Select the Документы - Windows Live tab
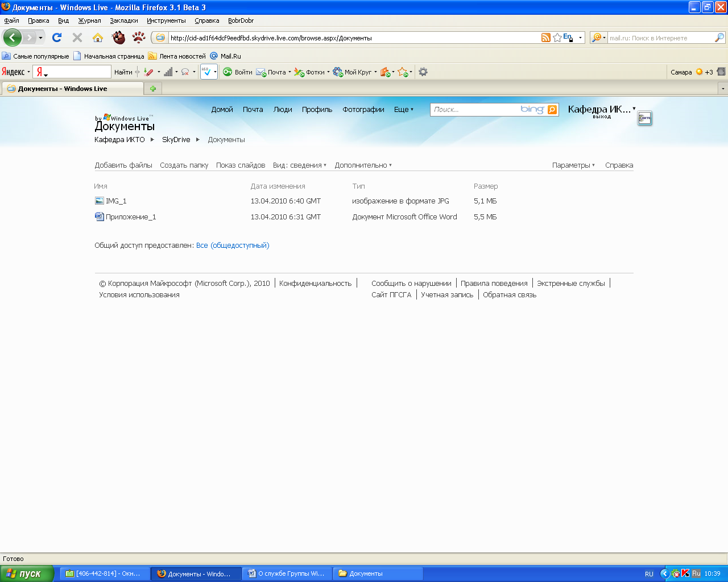 pos(72,89)
